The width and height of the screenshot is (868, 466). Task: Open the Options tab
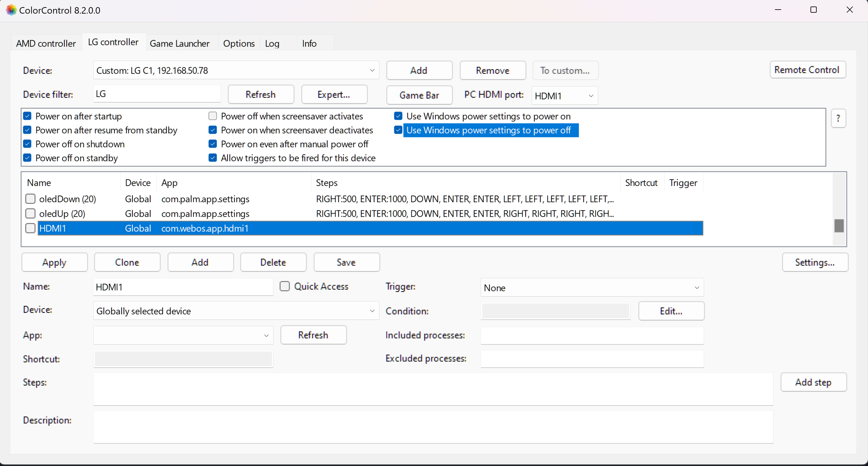(239, 43)
